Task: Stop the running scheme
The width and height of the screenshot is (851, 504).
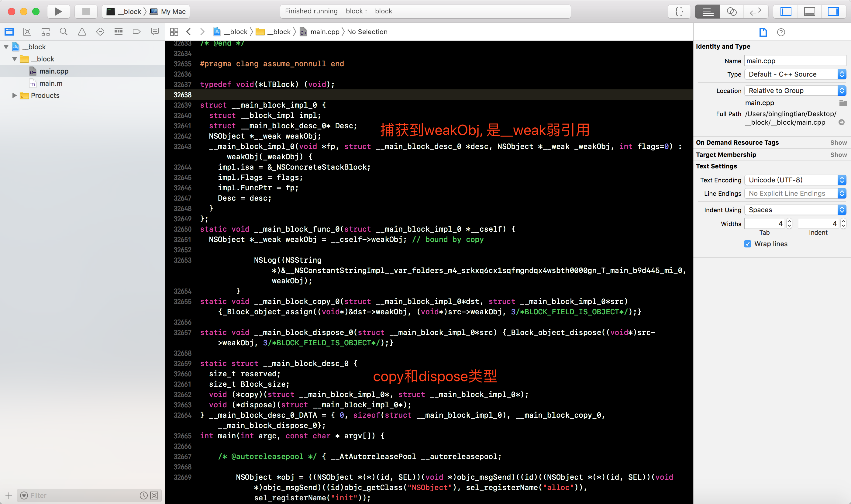Action: point(86,12)
